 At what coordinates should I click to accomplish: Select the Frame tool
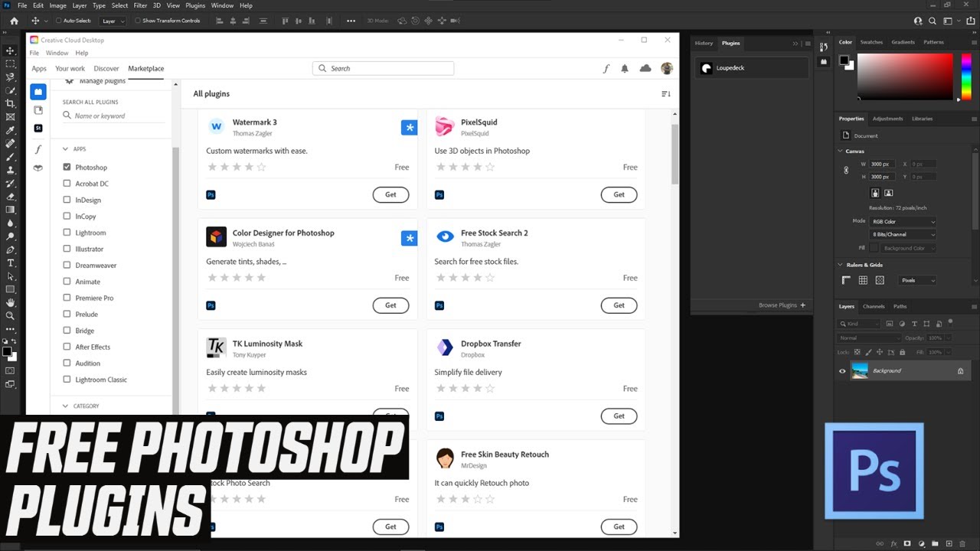[x=10, y=116]
